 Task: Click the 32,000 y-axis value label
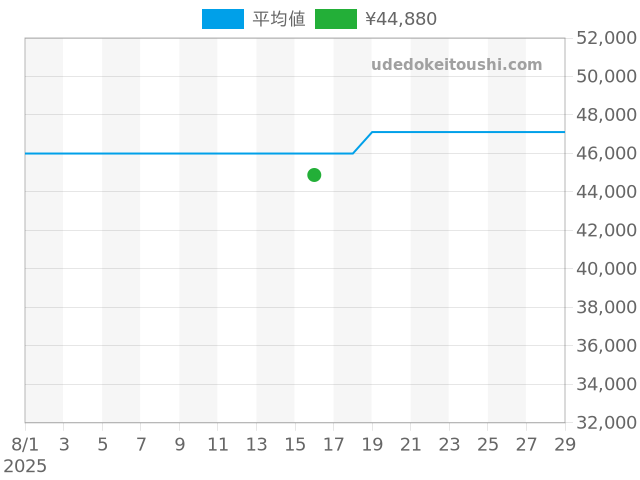coord(607,423)
